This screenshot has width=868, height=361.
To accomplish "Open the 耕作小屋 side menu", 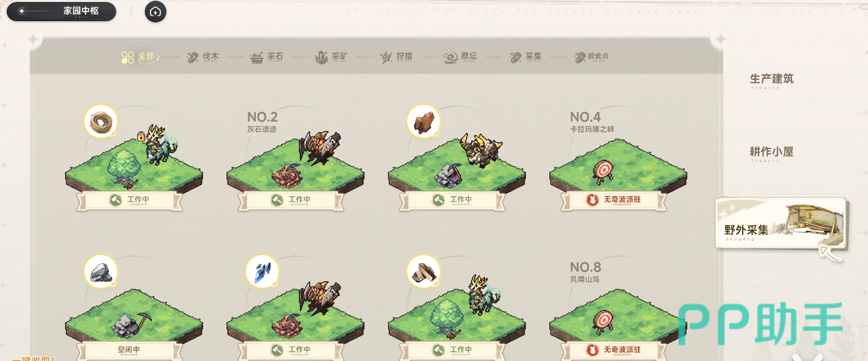I will tap(772, 153).
